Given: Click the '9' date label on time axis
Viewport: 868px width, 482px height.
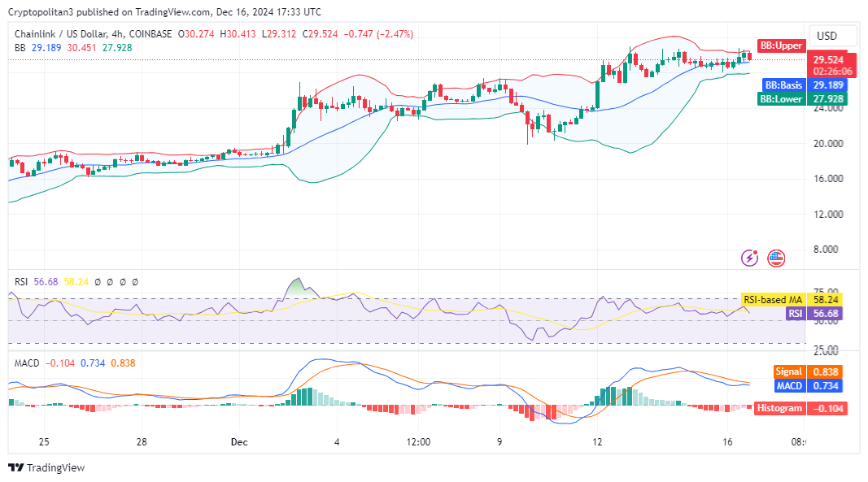Looking at the screenshot, I should tap(499, 441).
